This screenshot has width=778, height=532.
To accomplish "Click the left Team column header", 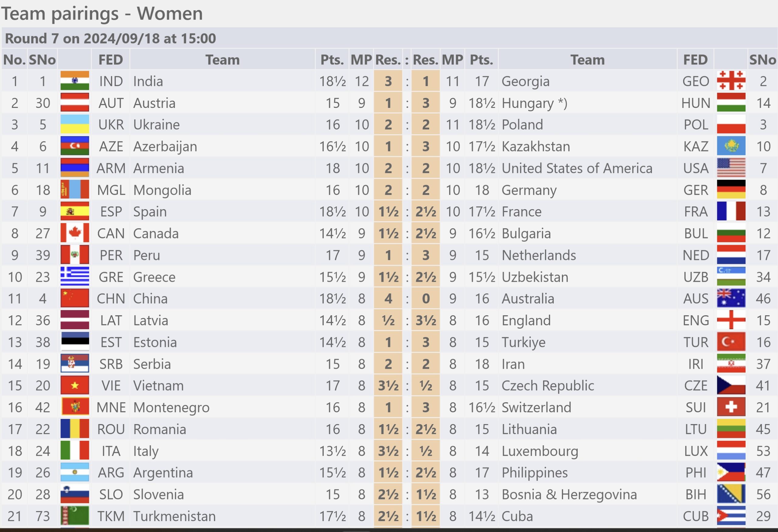I will (x=223, y=60).
